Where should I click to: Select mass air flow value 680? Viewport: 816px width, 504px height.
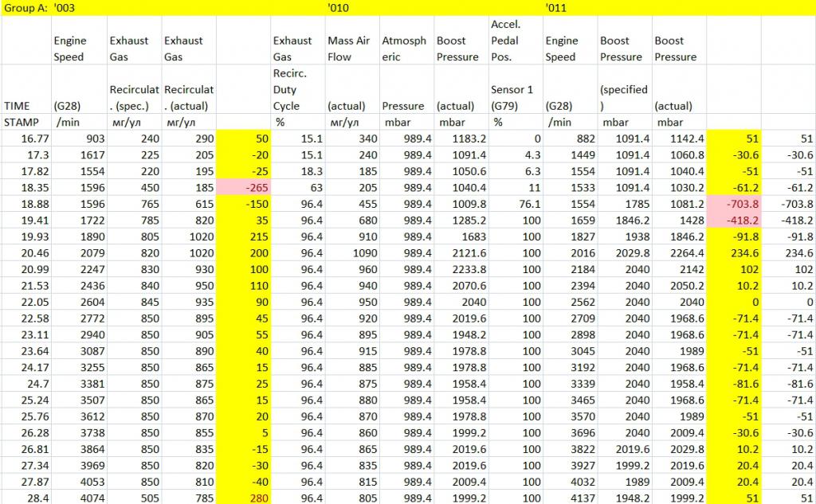(352, 220)
